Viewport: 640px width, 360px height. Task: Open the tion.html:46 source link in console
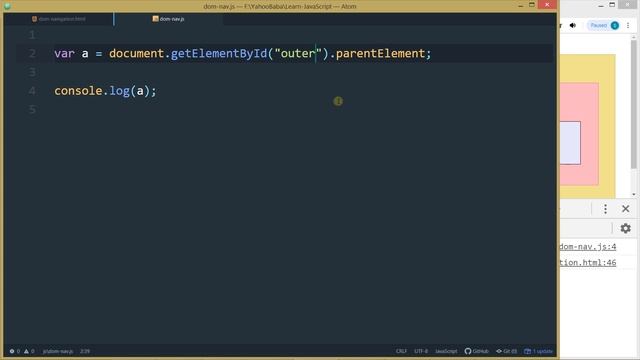point(587,262)
